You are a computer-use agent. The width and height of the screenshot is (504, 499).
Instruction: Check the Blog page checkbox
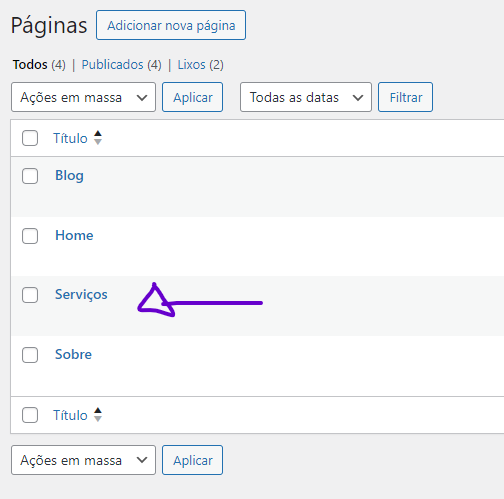tap(30, 176)
